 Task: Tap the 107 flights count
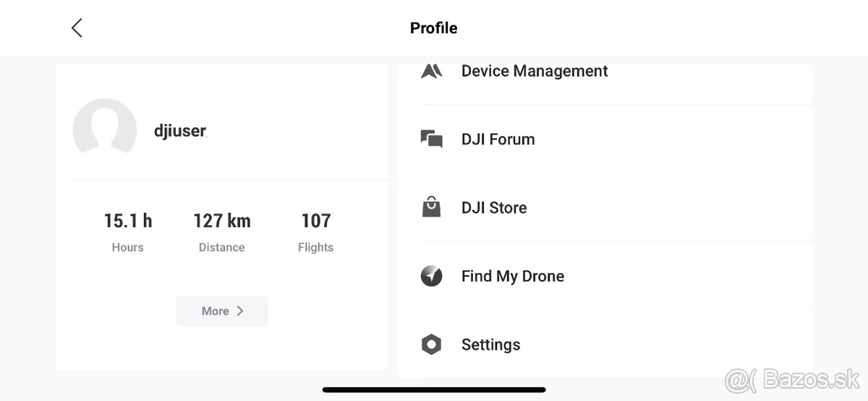(x=316, y=221)
